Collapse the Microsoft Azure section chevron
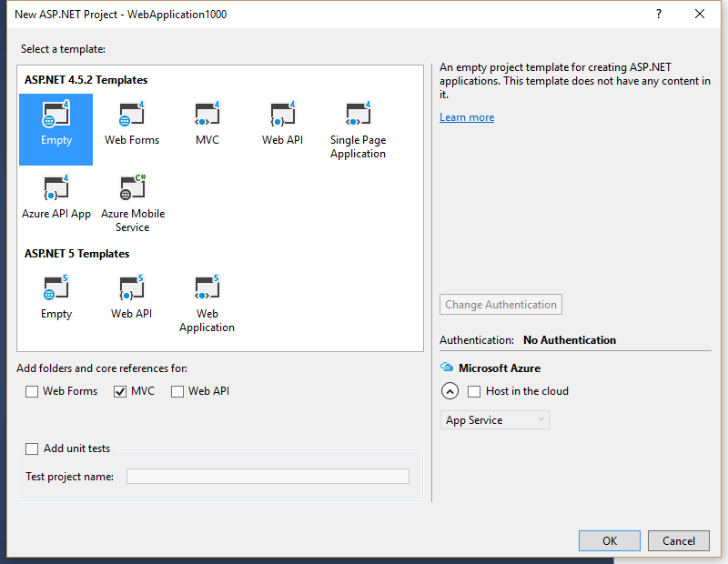 pos(450,391)
